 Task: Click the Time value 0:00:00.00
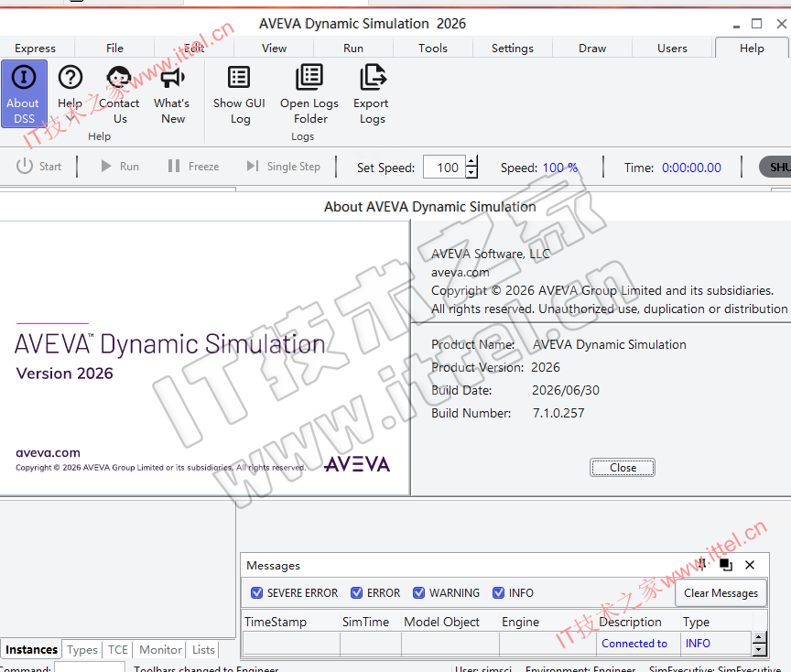coord(691,168)
